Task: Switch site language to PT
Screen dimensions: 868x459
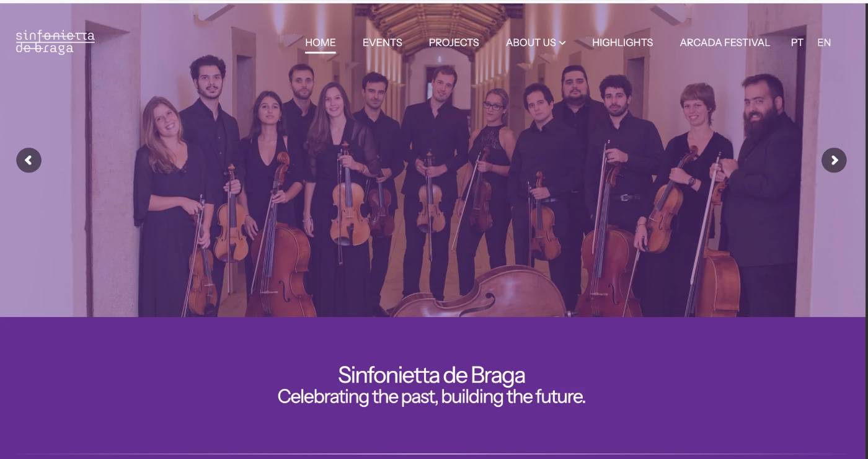Action: click(x=797, y=42)
